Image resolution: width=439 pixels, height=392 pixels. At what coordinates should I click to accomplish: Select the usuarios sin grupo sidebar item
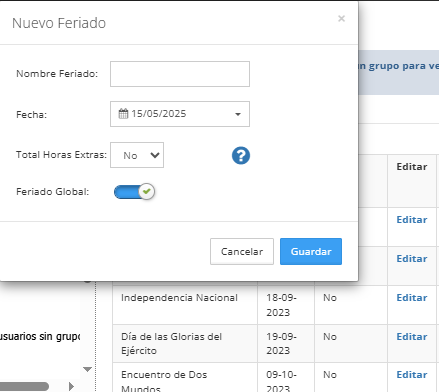coord(40,336)
